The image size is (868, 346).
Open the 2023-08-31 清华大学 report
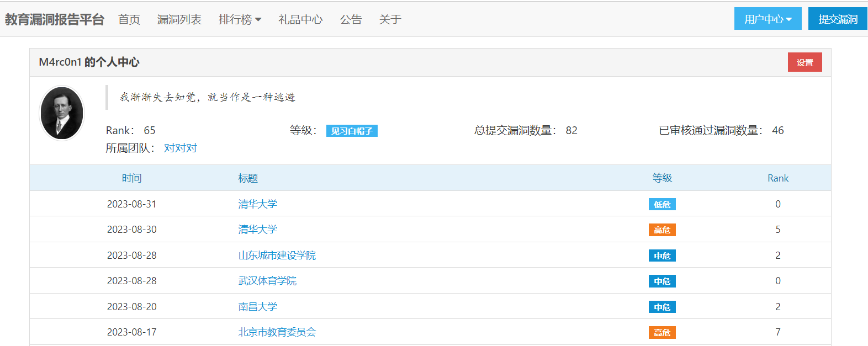[257, 204]
